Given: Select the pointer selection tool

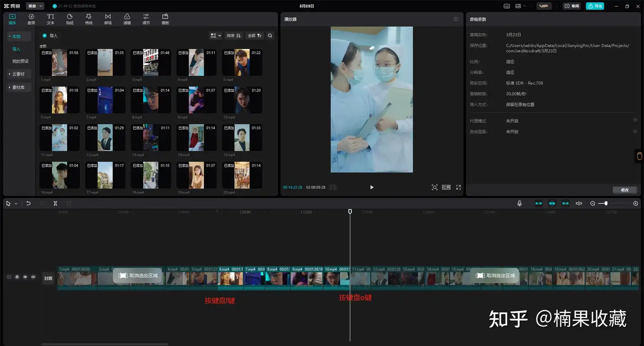Looking at the screenshot, I should pos(8,203).
